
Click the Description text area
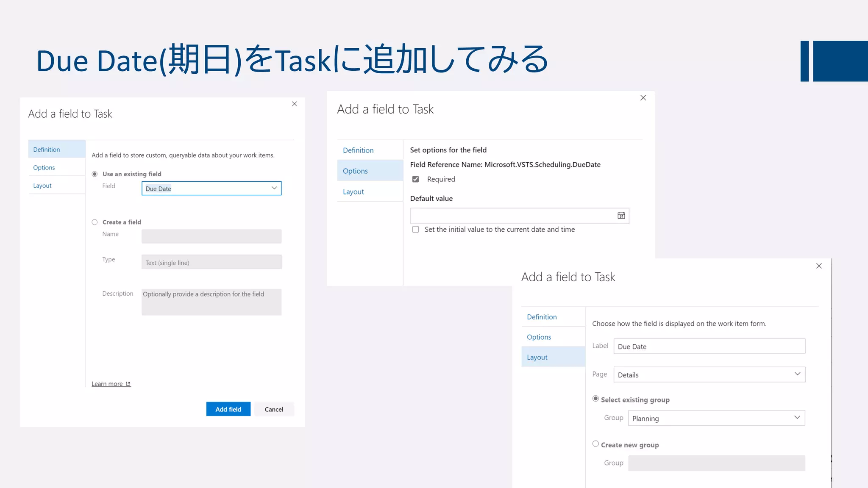211,302
